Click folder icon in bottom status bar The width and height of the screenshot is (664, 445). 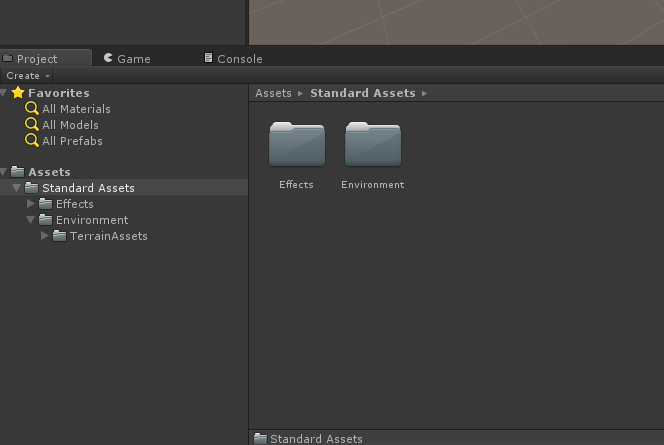coord(260,438)
